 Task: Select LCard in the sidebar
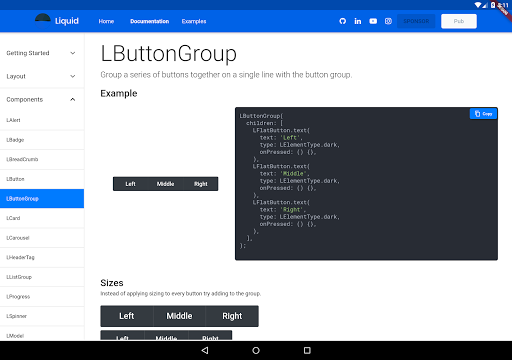click(42, 218)
